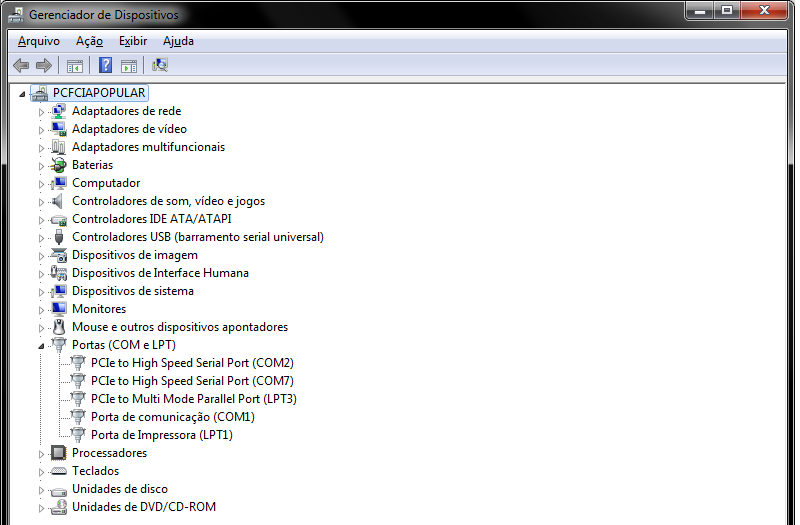Click the COM2 serial port icon
The height and width of the screenshot is (525, 800).
pos(78,363)
